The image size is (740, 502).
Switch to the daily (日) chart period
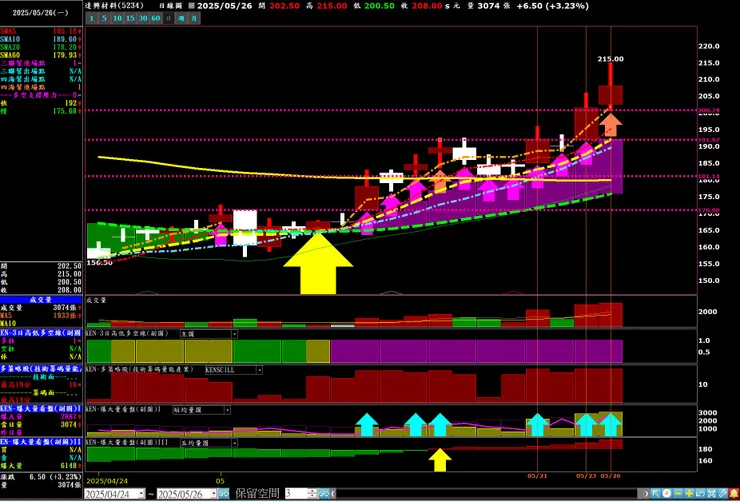pos(168,18)
